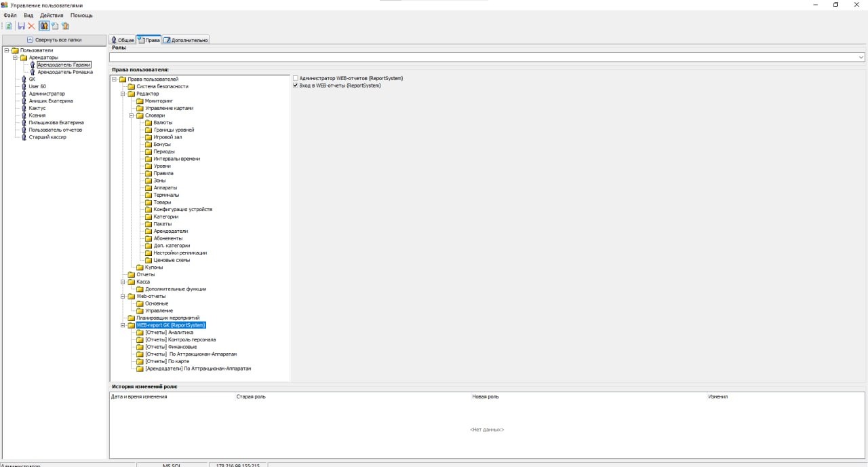Click the folder icon of [Отчеты] Аналитика

[x=140, y=333]
